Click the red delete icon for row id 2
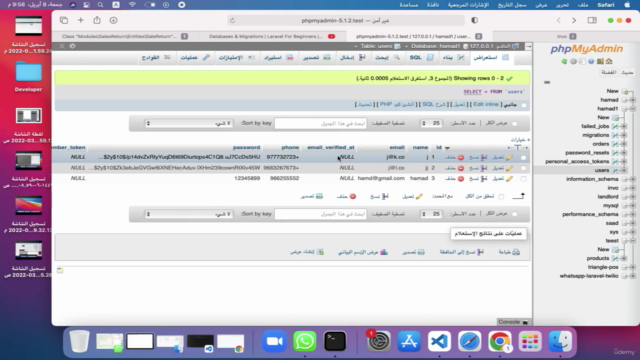 (460, 168)
